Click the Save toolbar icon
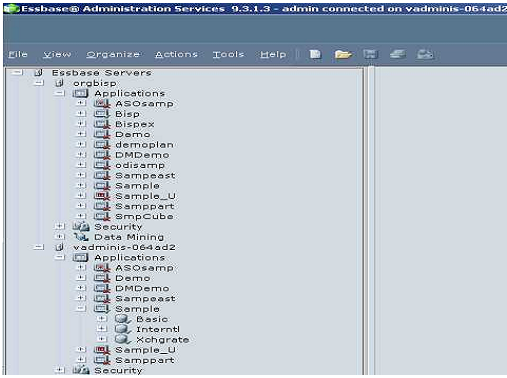Screen dimensions: 507x378 coord(370,54)
